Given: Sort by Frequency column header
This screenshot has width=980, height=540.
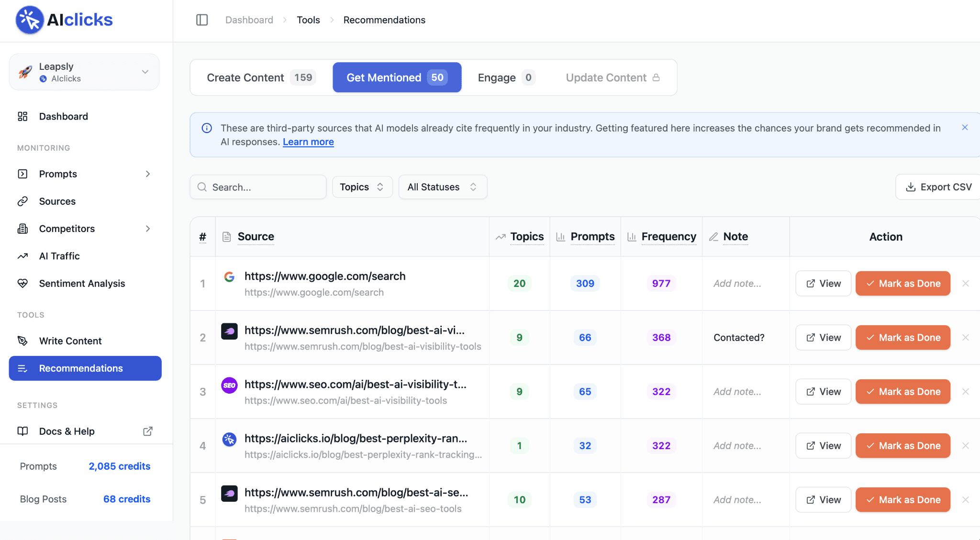Looking at the screenshot, I should [x=668, y=237].
